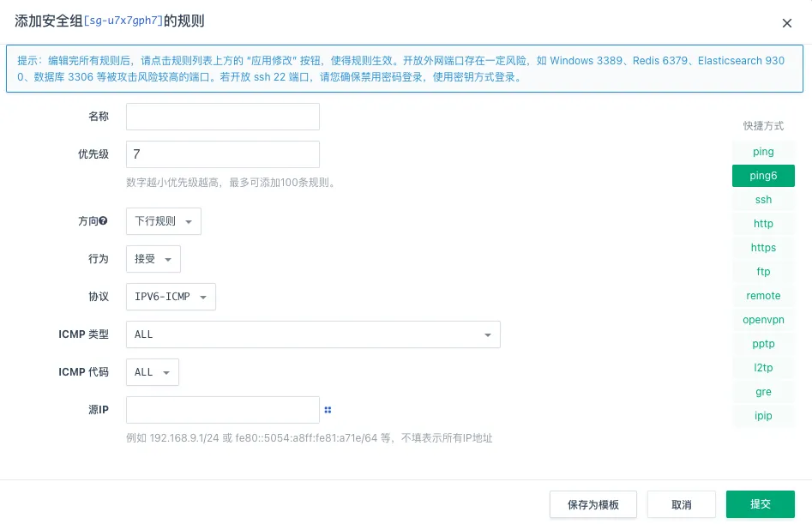Click the 名称 input field

click(222, 116)
